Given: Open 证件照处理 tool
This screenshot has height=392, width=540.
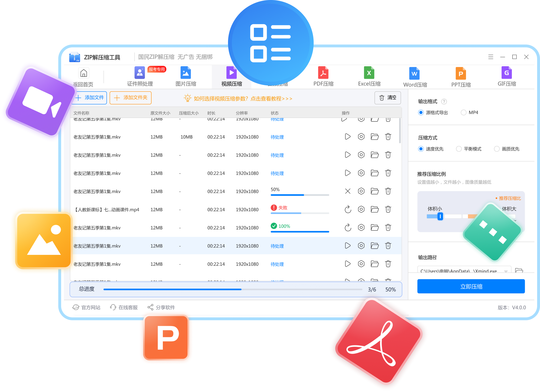Looking at the screenshot, I should (140, 77).
